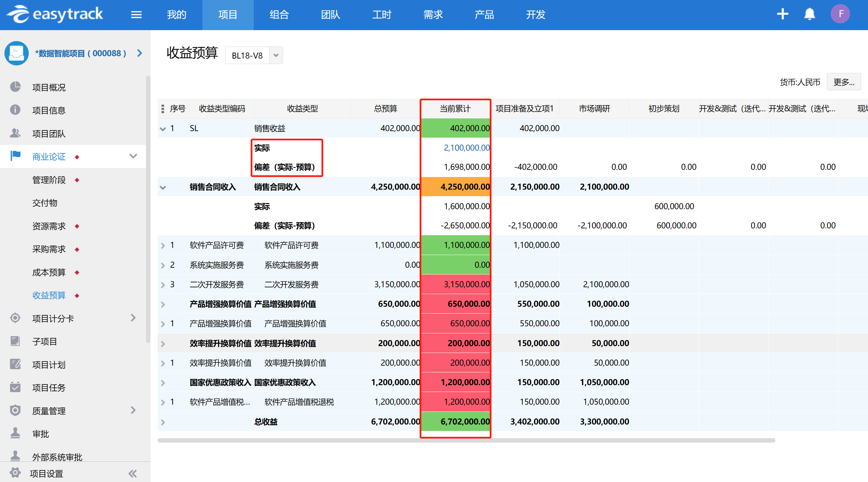Open table column options dots icon
This screenshot has width=868, height=482.
tap(163, 109)
